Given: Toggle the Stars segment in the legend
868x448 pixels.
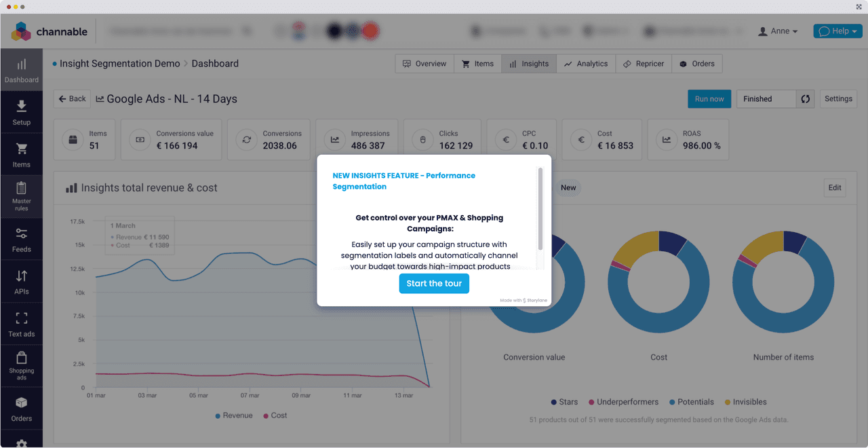Looking at the screenshot, I should (564, 402).
